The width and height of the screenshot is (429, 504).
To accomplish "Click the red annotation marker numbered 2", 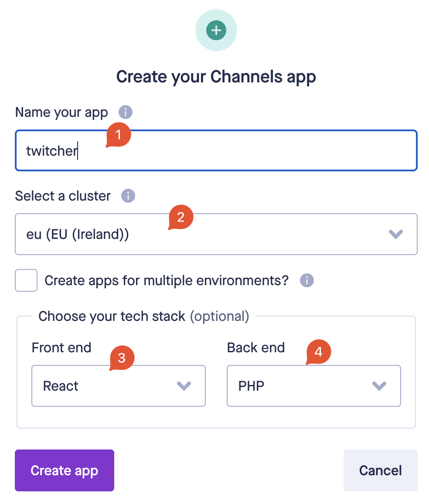I will (x=181, y=218).
